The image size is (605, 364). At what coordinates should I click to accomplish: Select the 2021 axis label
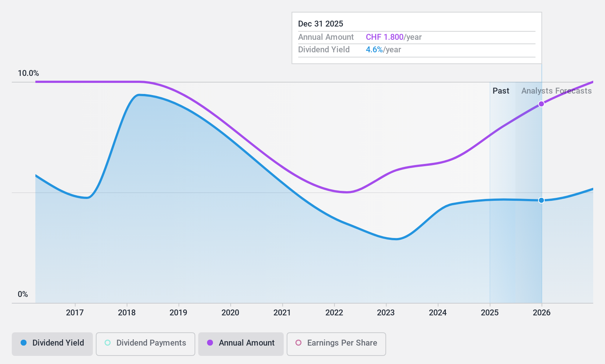click(x=282, y=313)
